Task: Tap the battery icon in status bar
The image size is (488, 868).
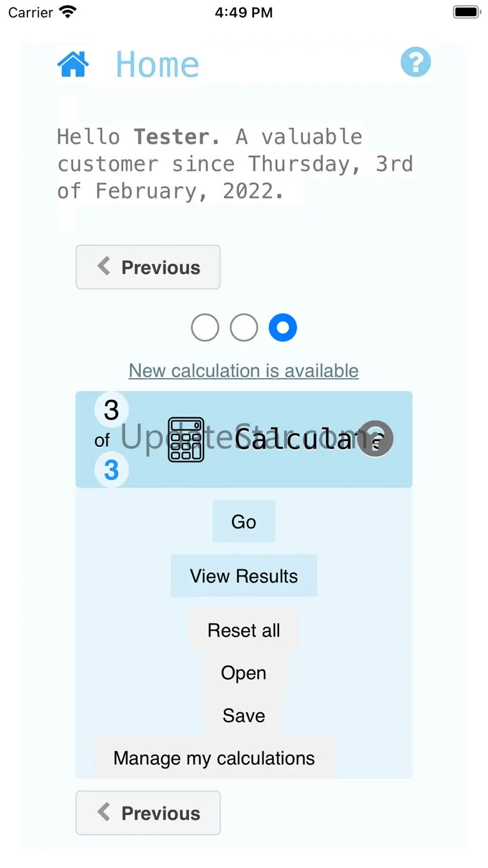Action: tap(466, 12)
